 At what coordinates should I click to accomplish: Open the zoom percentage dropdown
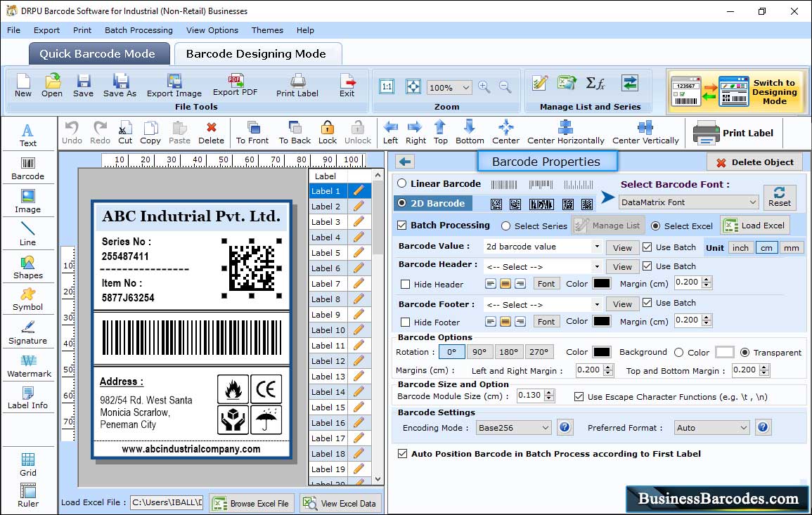449,87
